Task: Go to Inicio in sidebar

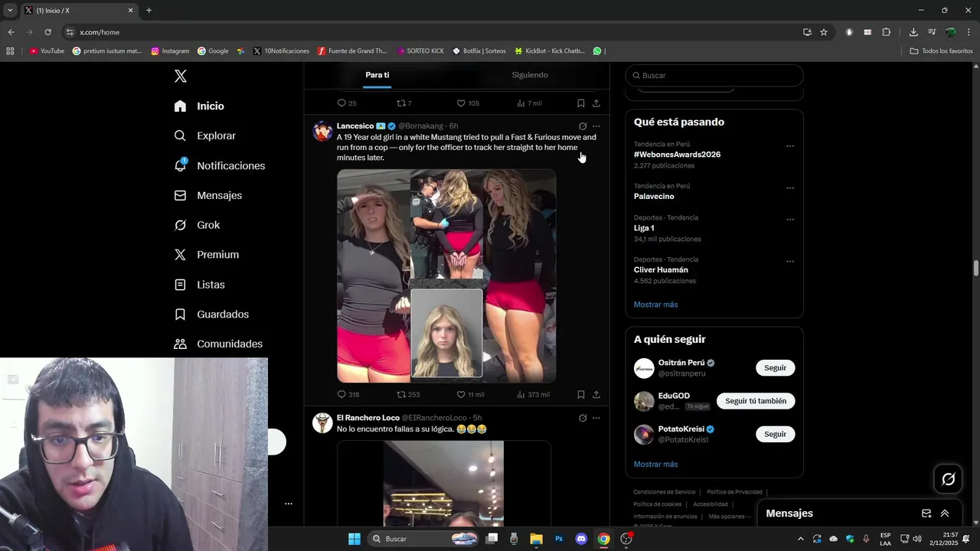Action: pos(199,106)
